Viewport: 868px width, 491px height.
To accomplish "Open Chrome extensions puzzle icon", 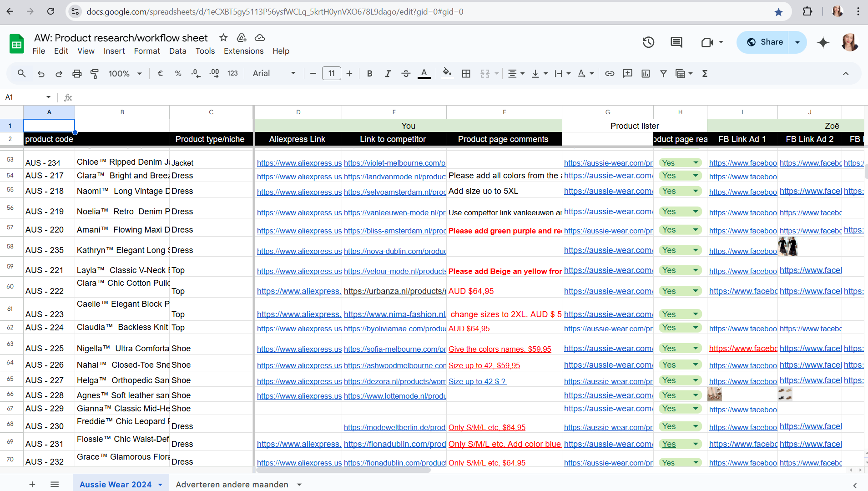I will 807,11.
